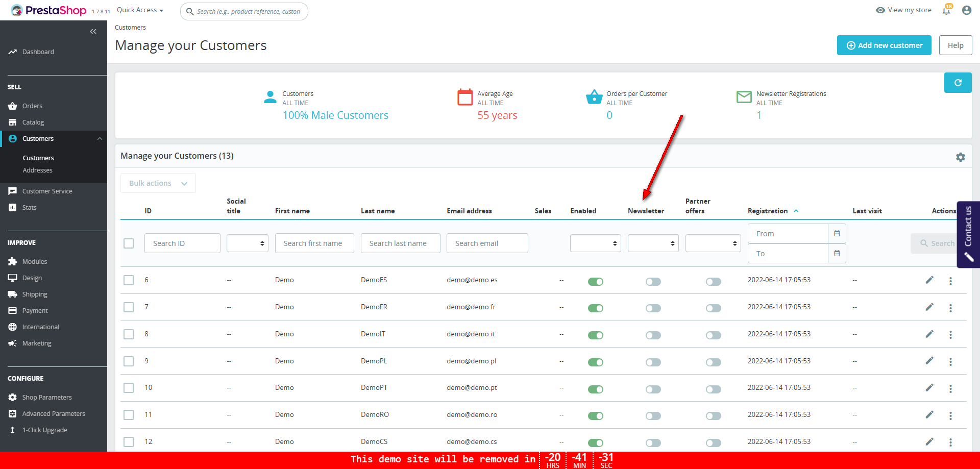This screenshot has width=980, height=469.
Task: Click the refresh statistics button icon
Action: 958,83
